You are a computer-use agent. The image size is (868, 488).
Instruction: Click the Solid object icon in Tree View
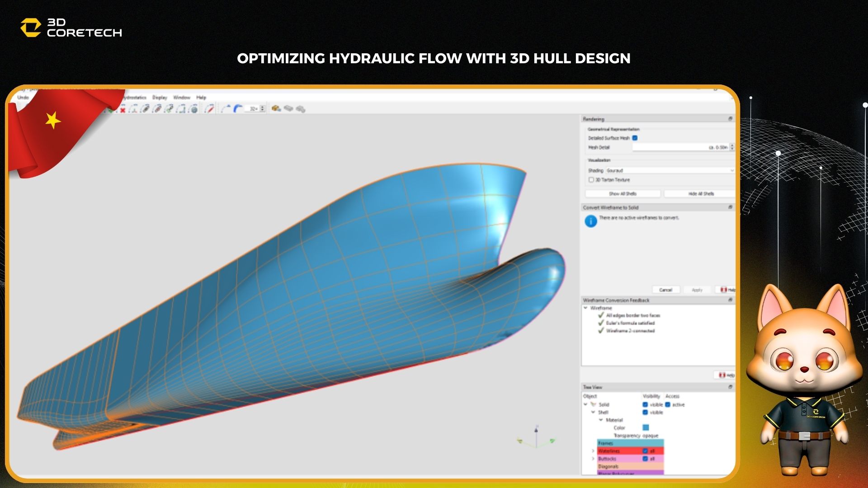point(593,404)
